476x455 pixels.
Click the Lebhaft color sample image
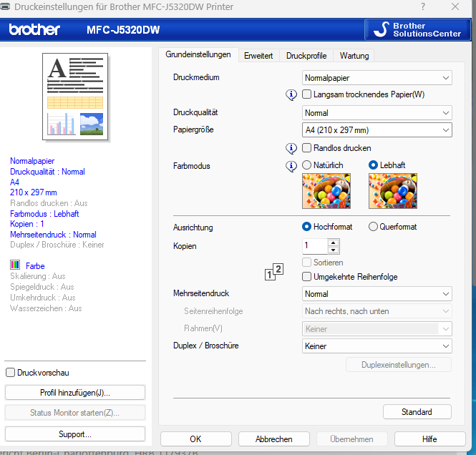[x=393, y=191]
